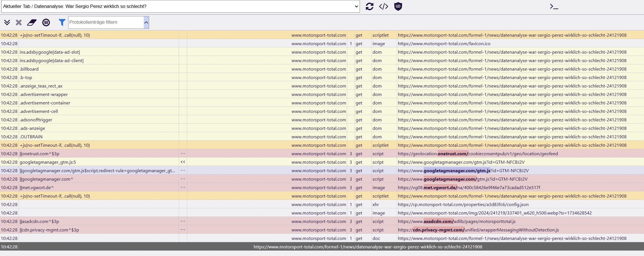Click the -- blocked marker in onetrust row
The image size is (644, 256).
pyautogui.click(x=183, y=154)
